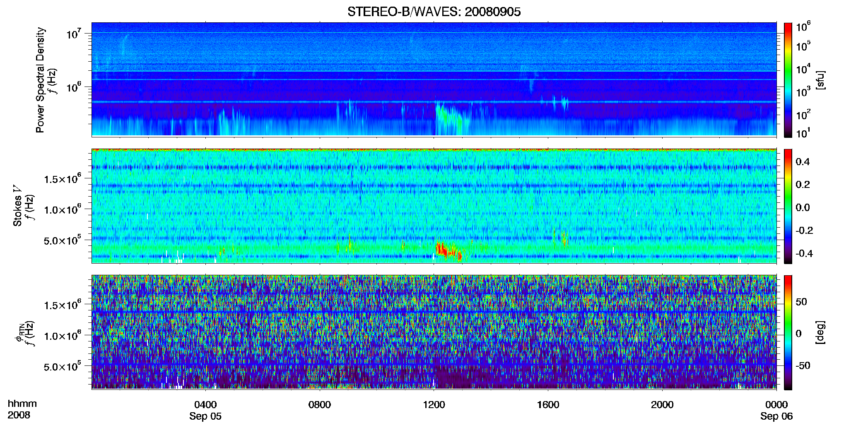The height and width of the screenshot is (447, 868).
Task: Click the 0.4 label on the Stokes V colorbar
Action: point(803,162)
